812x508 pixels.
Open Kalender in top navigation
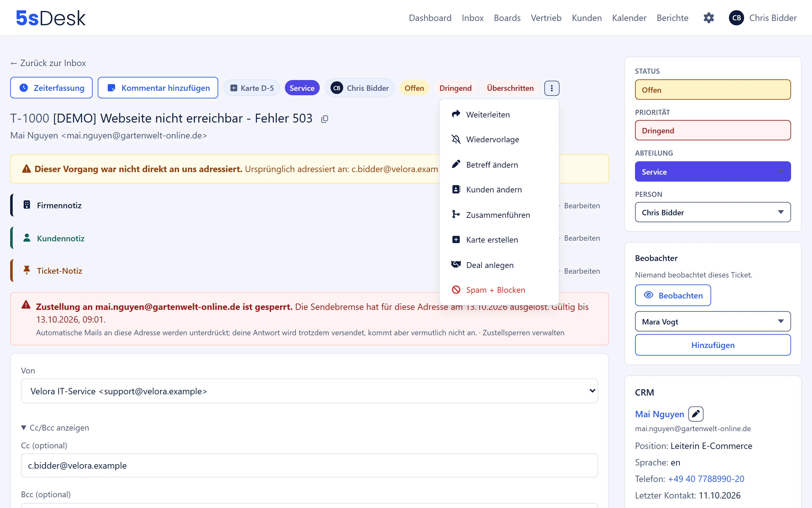pos(629,18)
